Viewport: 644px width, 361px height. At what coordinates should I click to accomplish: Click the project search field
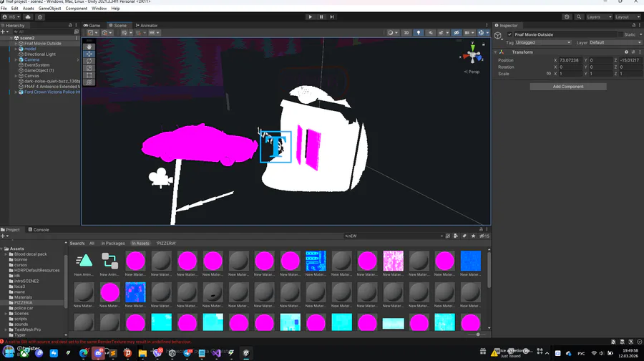pos(394,236)
